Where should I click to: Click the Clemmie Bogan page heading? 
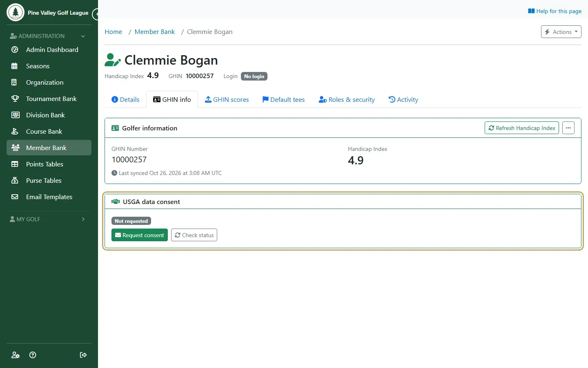[x=171, y=60]
